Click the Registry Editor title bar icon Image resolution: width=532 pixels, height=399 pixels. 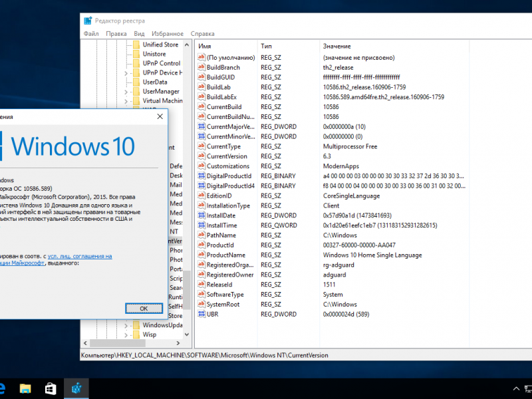click(x=88, y=21)
